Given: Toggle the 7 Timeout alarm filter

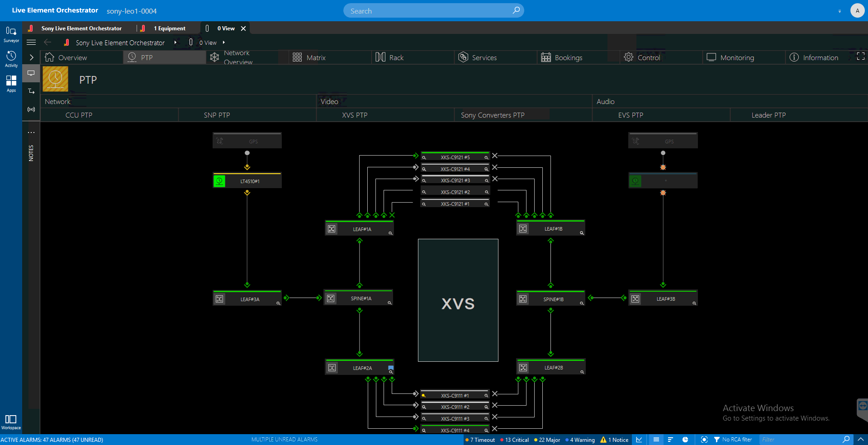Looking at the screenshot, I should (x=480, y=440).
